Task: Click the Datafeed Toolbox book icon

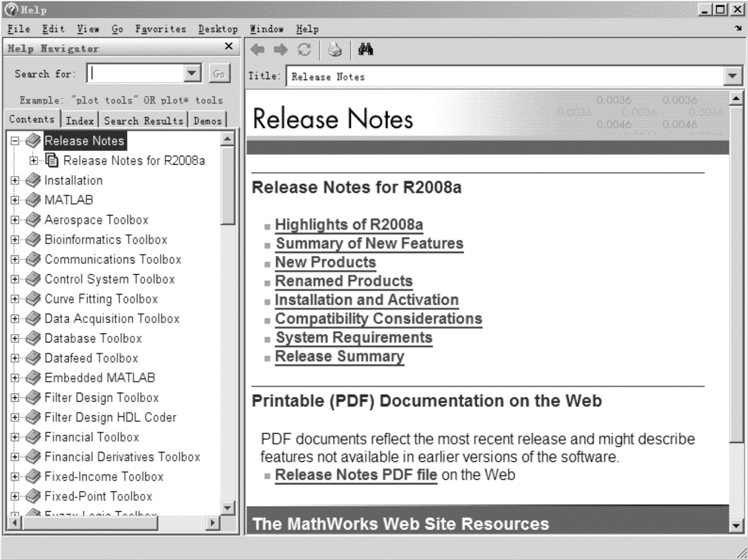Action: coord(33,358)
